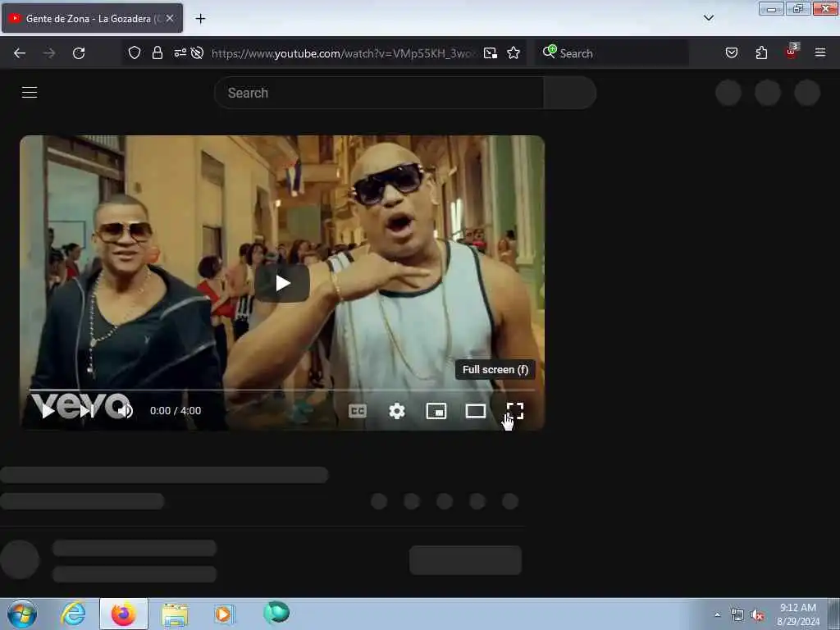The image size is (840, 630).
Task: Expand the list all tabs chevron
Action: click(x=709, y=18)
